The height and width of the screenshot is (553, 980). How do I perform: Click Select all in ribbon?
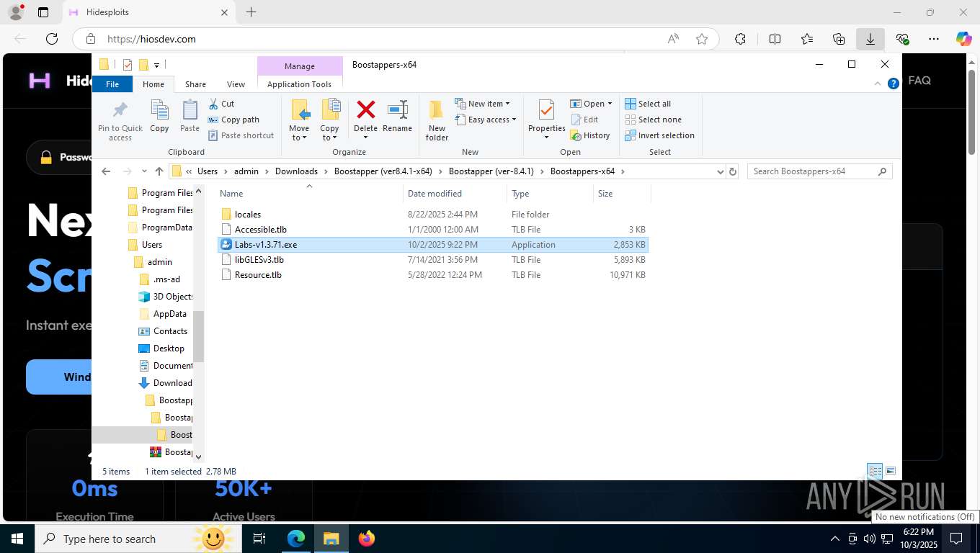click(x=648, y=104)
